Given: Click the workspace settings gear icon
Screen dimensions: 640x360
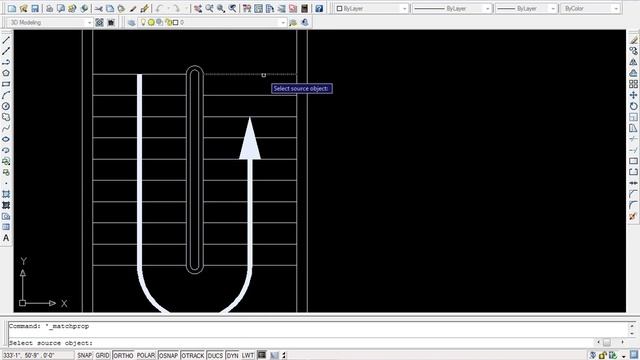Looking at the screenshot, I should [x=99, y=22].
